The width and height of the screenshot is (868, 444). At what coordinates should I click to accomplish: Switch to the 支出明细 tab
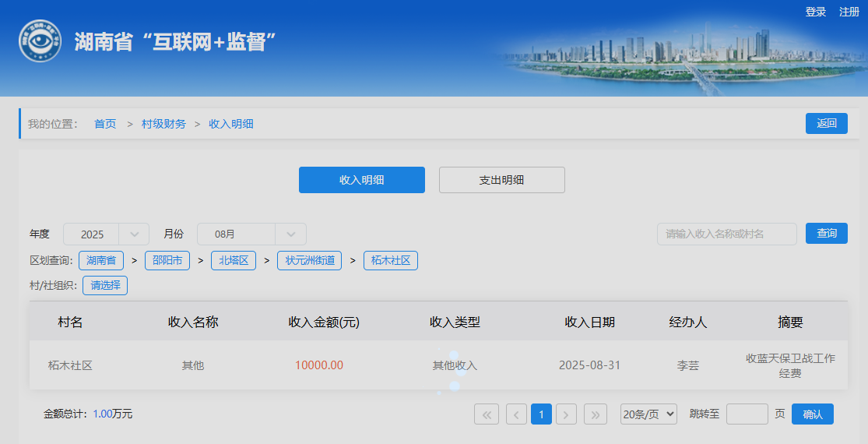pos(502,180)
